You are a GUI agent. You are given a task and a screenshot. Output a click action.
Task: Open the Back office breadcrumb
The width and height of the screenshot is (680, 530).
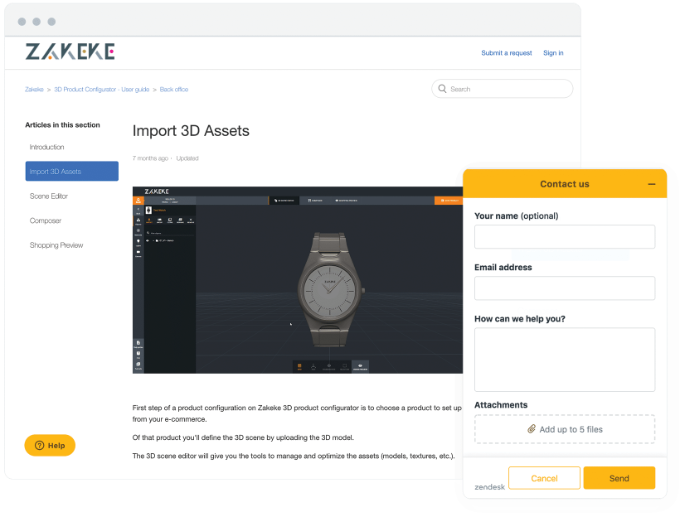pyautogui.click(x=173, y=89)
